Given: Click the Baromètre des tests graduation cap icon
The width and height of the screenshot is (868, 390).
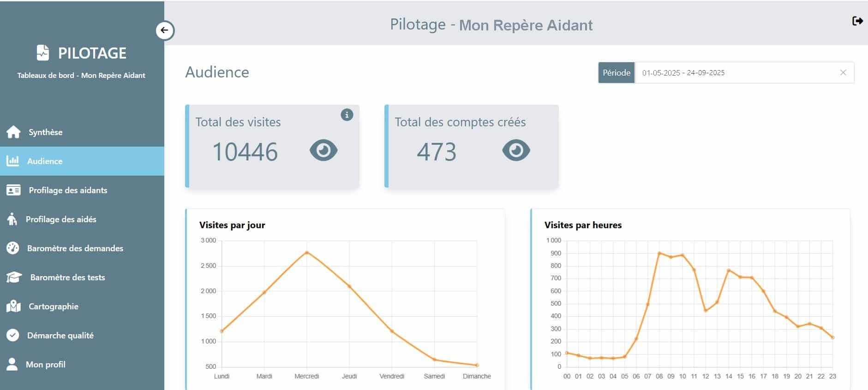Looking at the screenshot, I should click(x=14, y=277).
